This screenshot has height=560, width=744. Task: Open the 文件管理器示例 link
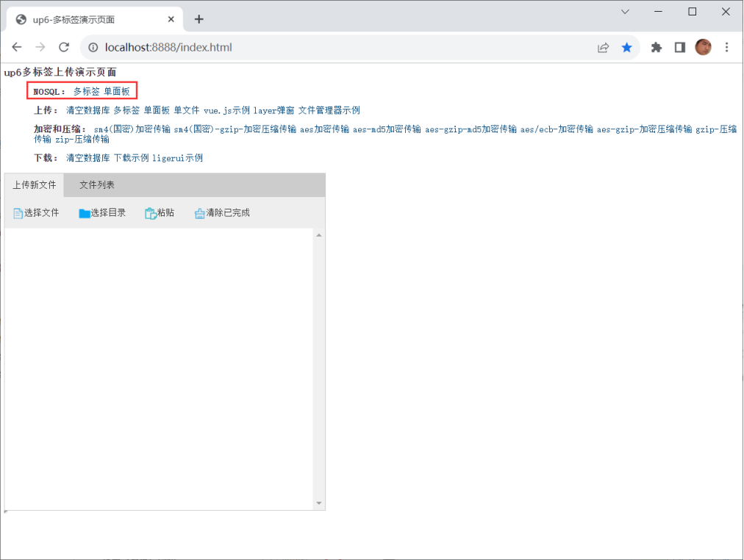point(329,110)
